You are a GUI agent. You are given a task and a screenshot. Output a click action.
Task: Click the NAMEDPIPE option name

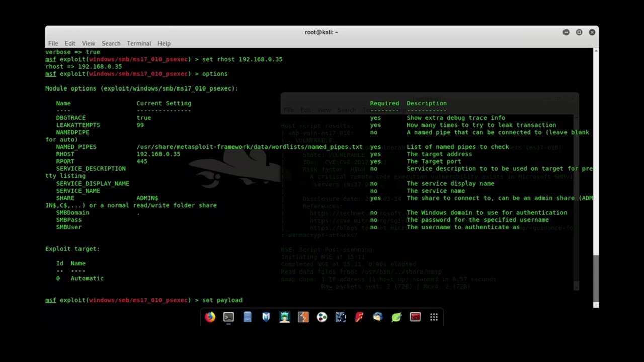coord(72,132)
